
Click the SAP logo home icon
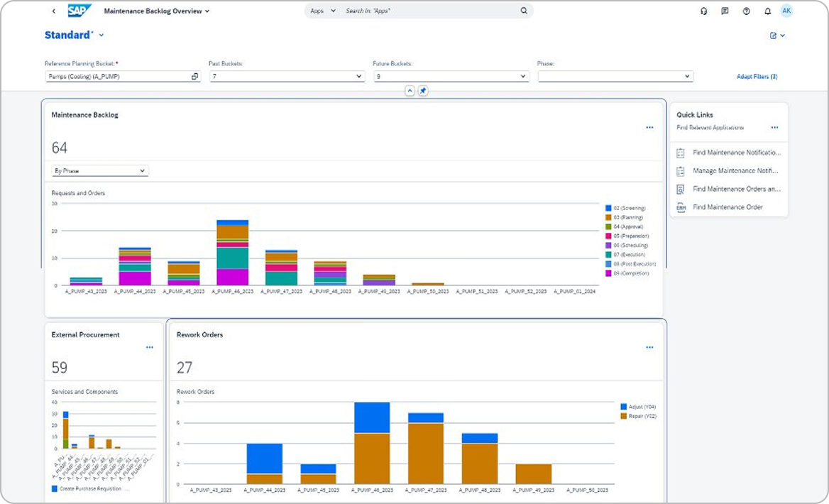click(x=79, y=11)
